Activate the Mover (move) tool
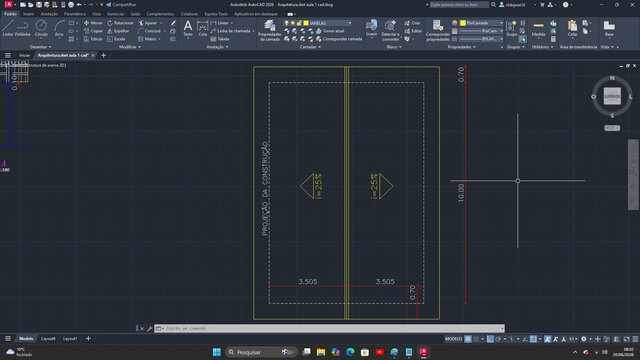 coord(93,23)
